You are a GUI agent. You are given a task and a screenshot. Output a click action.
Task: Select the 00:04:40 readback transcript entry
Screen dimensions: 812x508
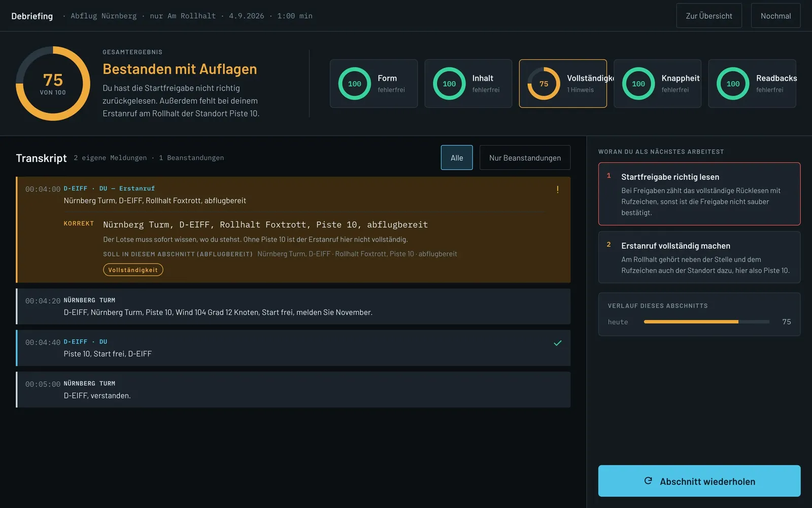point(293,348)
